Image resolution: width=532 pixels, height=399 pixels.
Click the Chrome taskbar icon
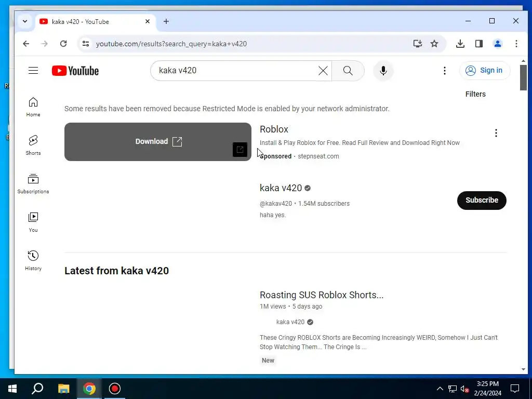89,389
